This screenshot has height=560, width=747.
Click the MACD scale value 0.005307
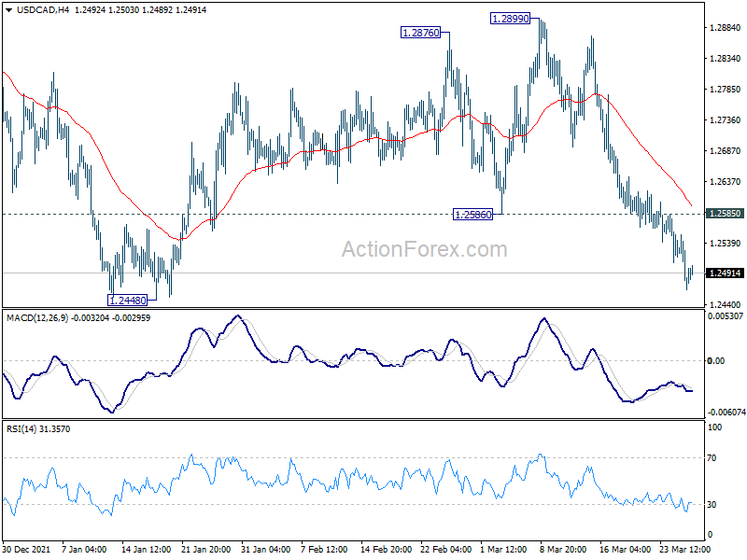tap(726, 316)
